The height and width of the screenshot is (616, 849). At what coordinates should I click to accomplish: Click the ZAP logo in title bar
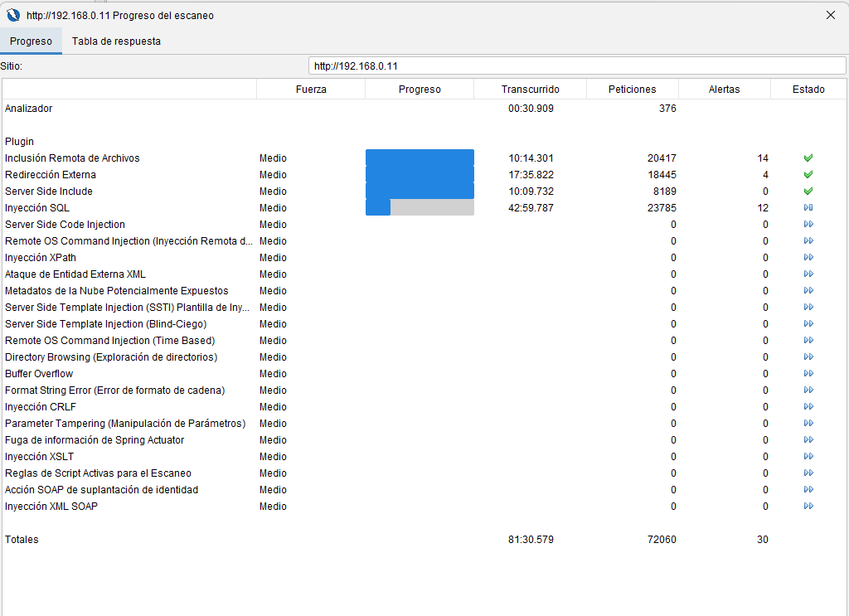(13, 15)
